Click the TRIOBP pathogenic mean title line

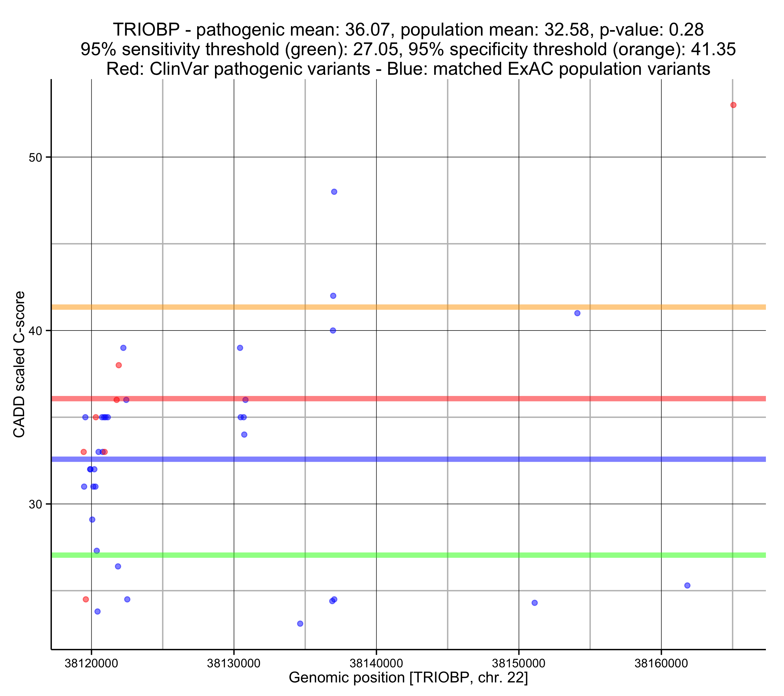pyautogui.click(x=408, y=30)
